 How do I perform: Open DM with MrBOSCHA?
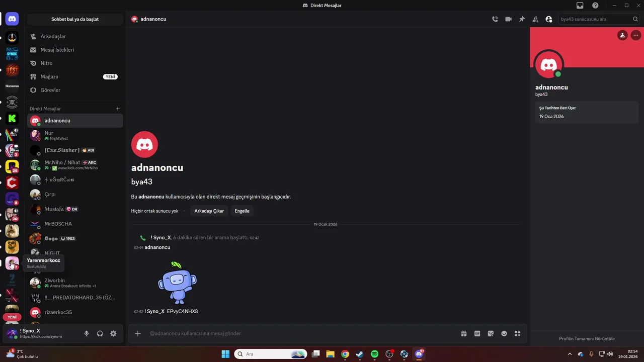click(75, 224)
